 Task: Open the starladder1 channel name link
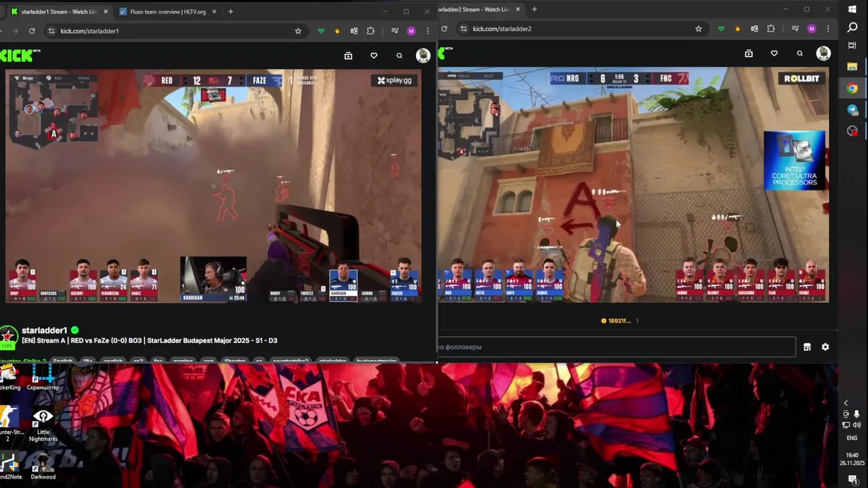[44, 330]
